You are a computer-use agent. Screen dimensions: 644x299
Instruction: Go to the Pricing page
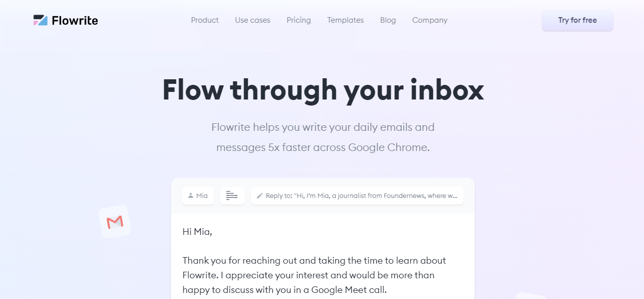point(298,20)
